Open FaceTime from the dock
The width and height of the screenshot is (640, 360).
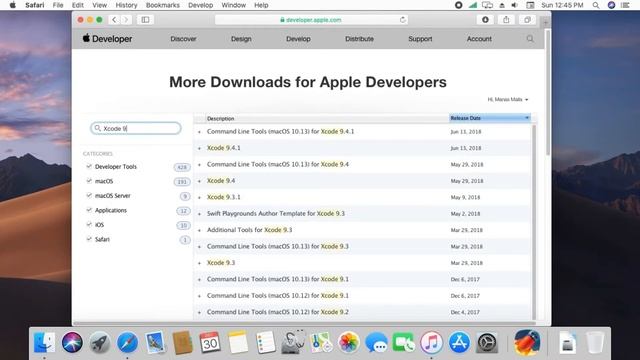click(404, 342)
